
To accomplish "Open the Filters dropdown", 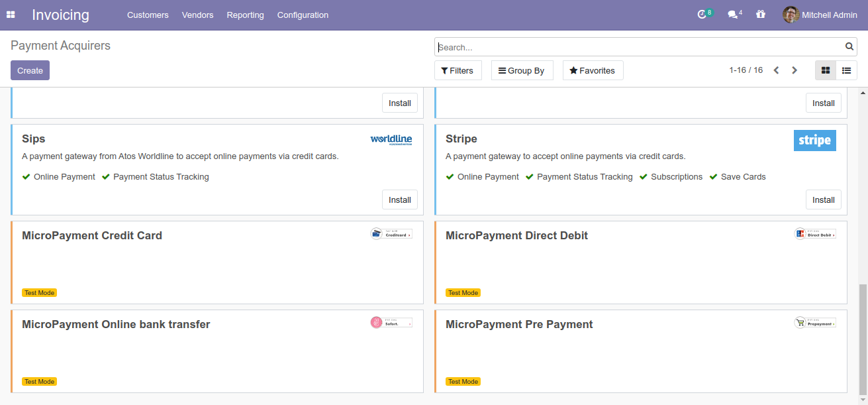I will (458, 70).
